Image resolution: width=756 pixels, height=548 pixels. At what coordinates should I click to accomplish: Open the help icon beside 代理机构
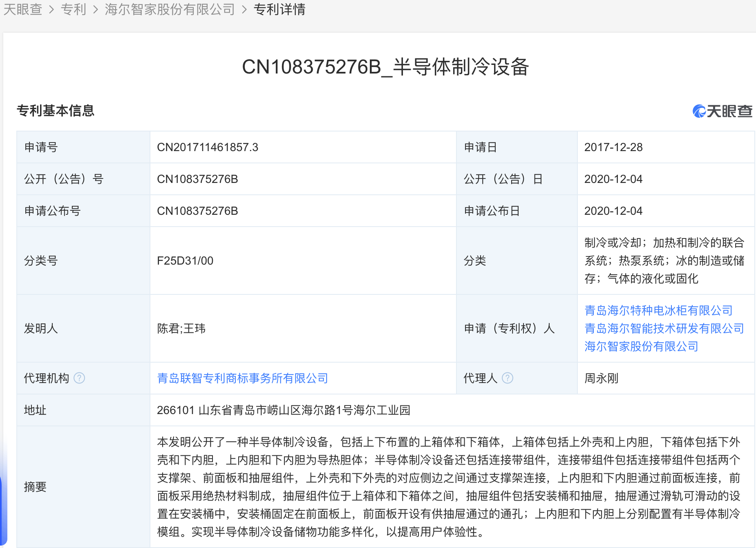[x=80, y=378]
